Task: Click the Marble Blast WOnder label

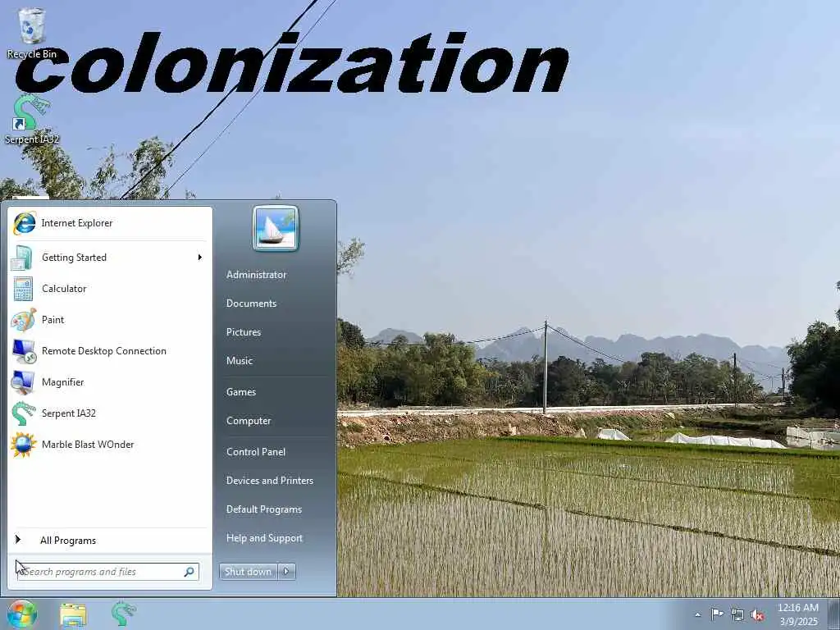Action: (x=88, y=445)
